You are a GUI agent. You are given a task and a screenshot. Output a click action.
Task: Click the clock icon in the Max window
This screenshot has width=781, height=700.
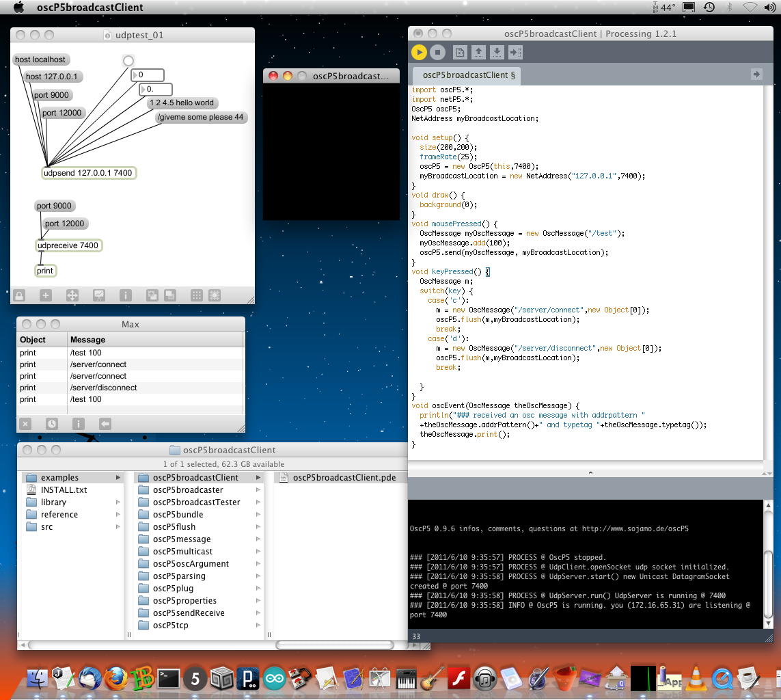(51, 424)
